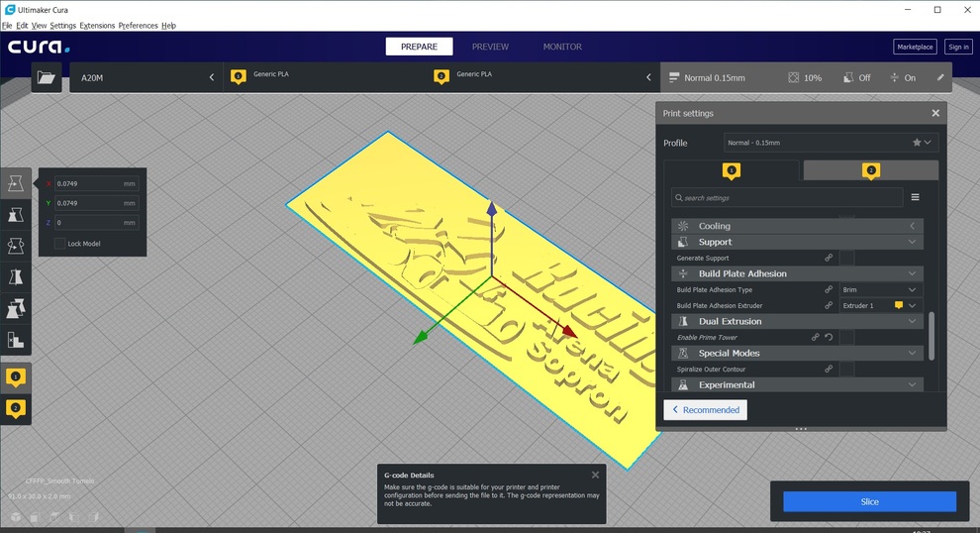Click the open file folder icon
This screenshot has width=980, height=533.
click(x=47, y=77)
